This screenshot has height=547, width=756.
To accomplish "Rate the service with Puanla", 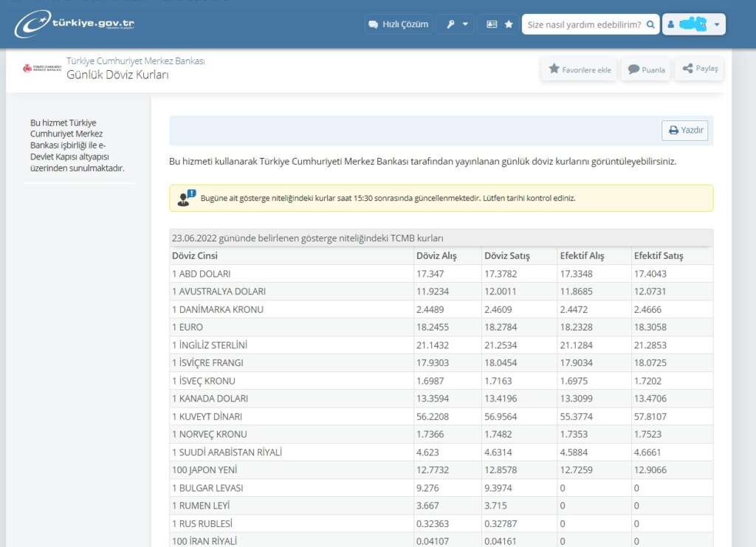I will coord(646,69).
